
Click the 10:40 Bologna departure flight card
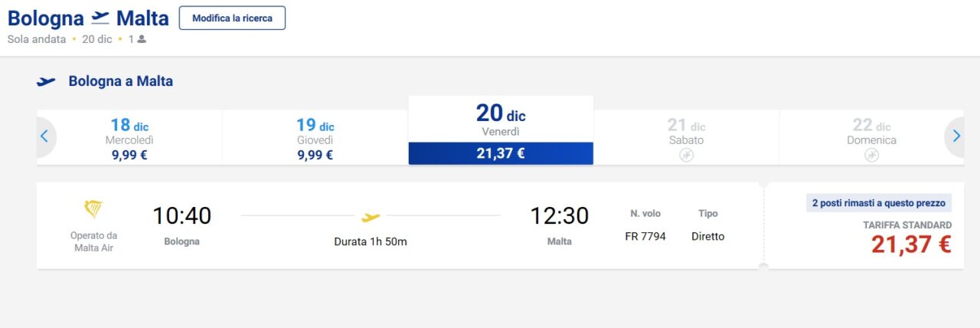coord(400,225)
